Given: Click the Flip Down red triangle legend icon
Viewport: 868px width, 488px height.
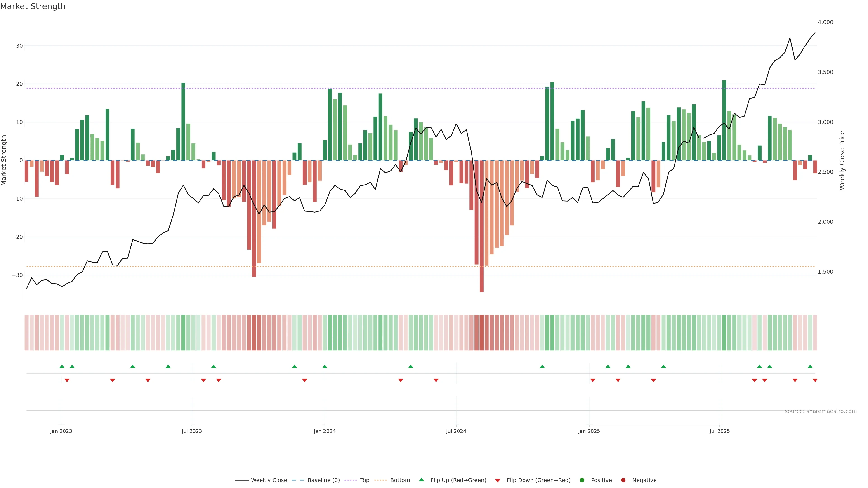Looking at the screenshot, I should (x=498, y=481).
